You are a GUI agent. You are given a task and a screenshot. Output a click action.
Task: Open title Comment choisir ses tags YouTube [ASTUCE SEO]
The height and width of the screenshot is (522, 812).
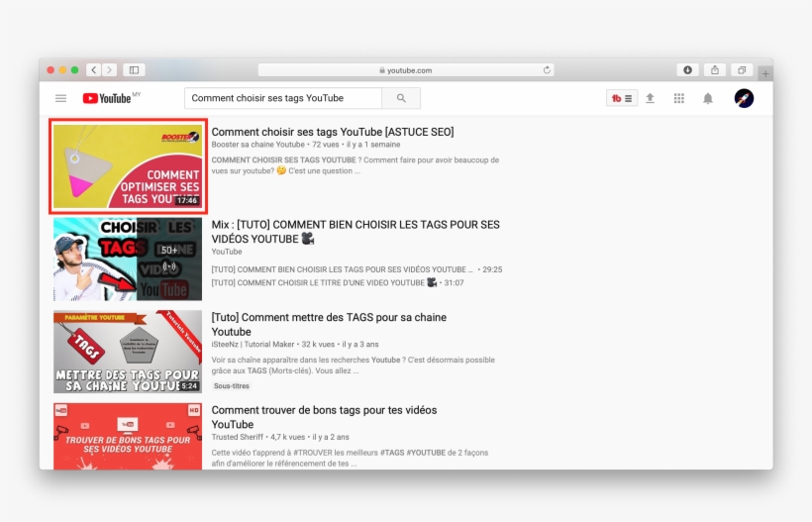(x=333, y=132)
